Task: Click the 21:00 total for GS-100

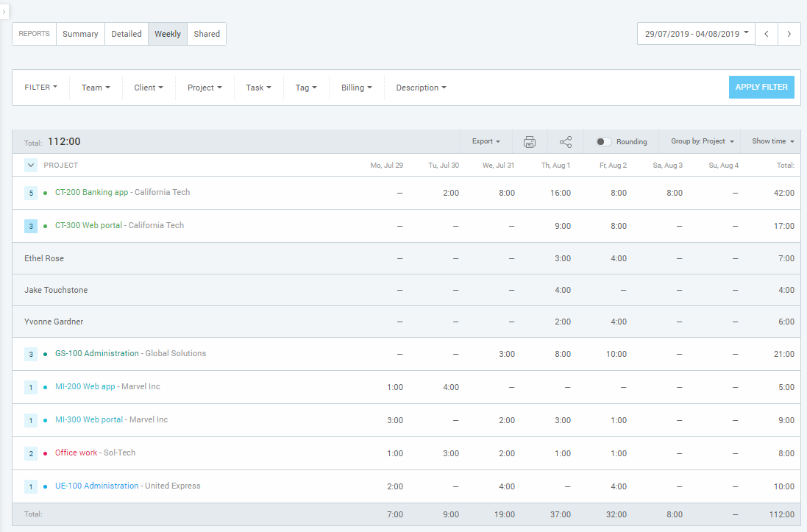Action: pyautogui.click(x=784, y=355)
